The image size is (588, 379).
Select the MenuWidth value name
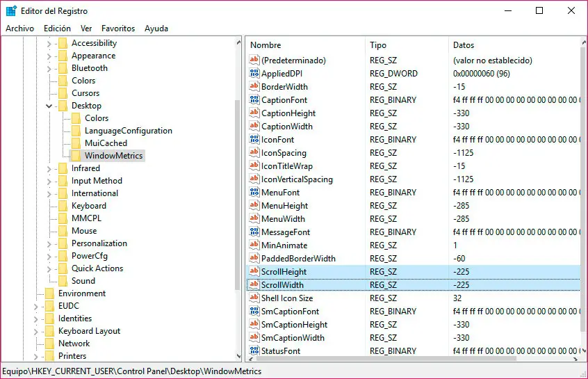(283, 219)
